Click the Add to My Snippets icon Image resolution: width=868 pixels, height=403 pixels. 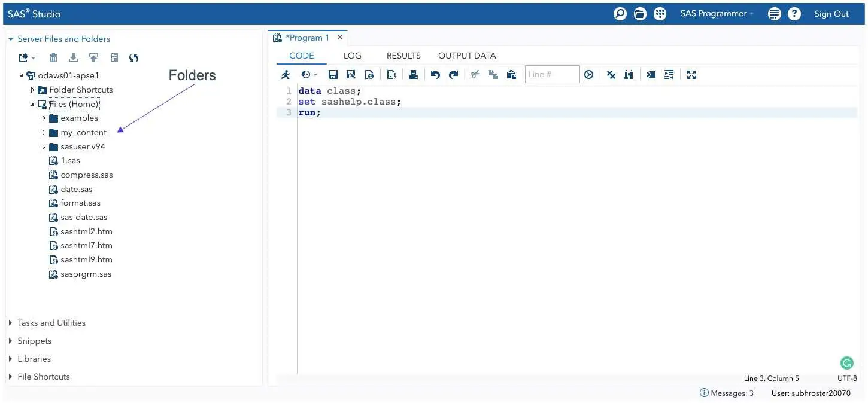[x=369, y=75]
